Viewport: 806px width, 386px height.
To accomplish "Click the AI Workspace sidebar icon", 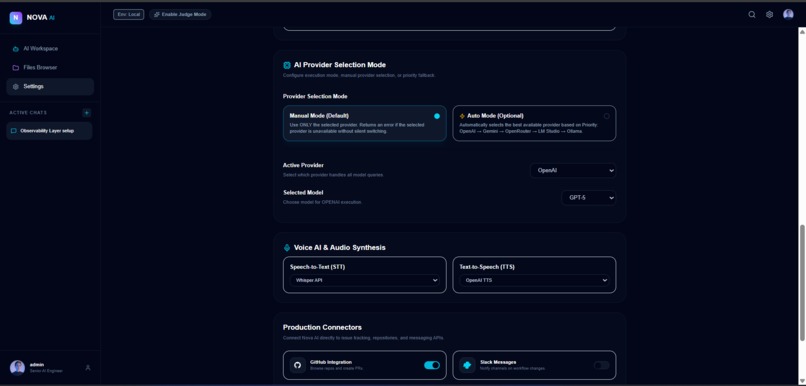I will point(16,49).
